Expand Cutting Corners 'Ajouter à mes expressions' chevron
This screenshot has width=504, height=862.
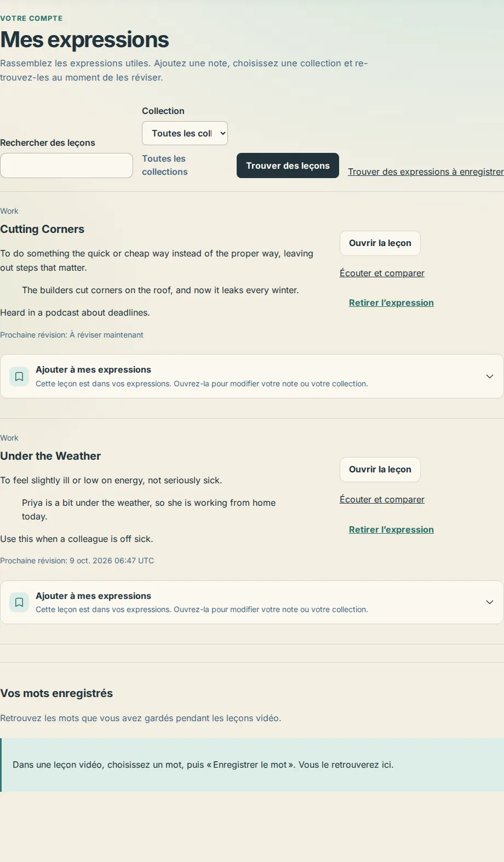pos(490,376)
